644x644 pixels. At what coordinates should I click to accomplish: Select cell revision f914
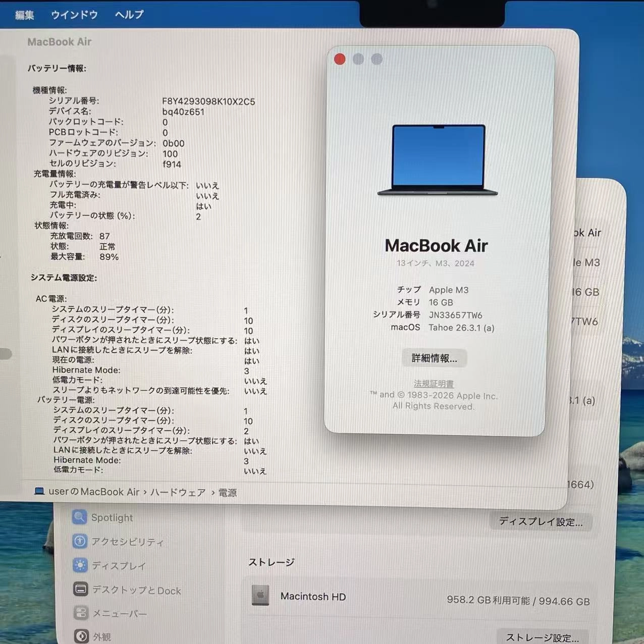pyautogui.click(x=172, y=164)
